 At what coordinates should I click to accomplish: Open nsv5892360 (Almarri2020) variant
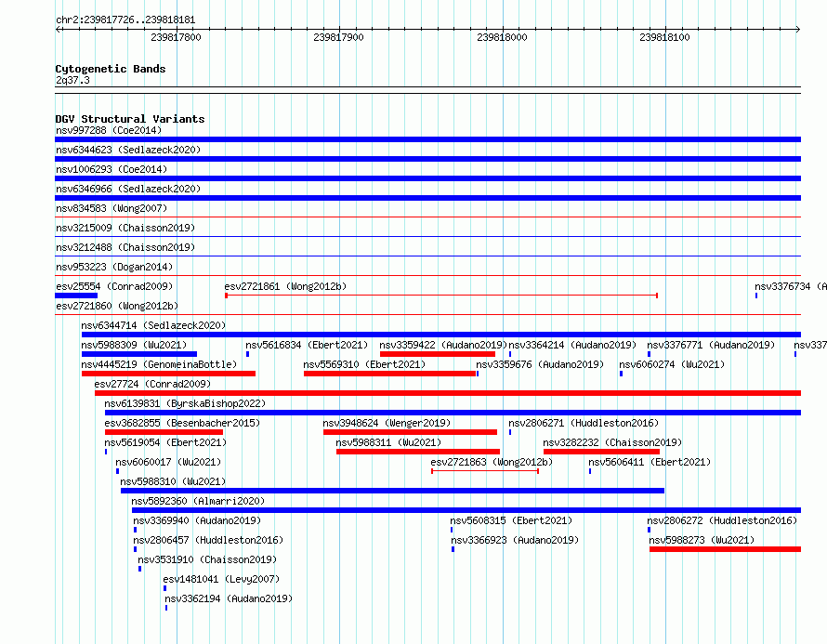pos(198,501)
